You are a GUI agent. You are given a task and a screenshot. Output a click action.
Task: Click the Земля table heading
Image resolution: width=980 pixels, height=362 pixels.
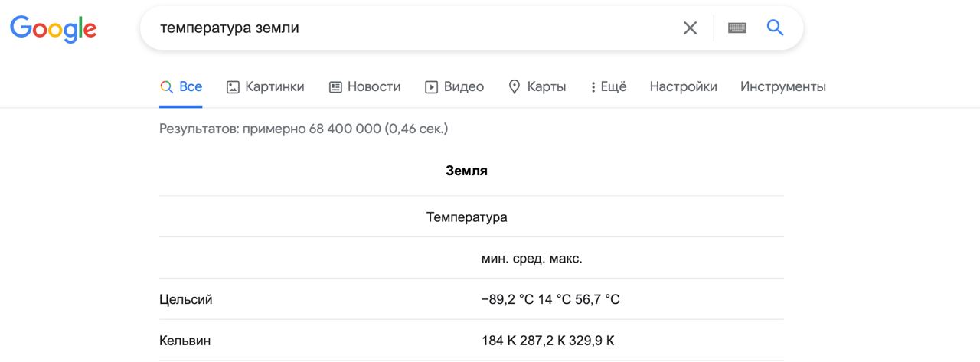(466, 171)
